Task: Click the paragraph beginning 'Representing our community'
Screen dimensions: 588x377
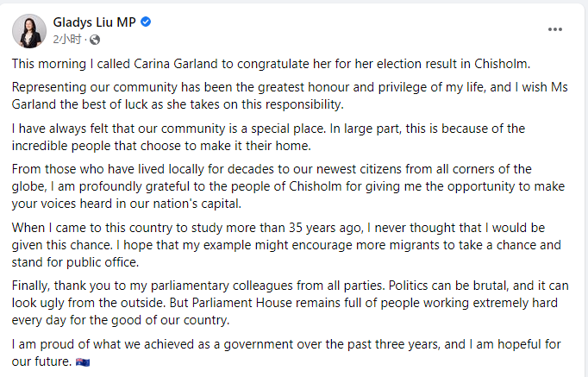Action: coord(290,96)
